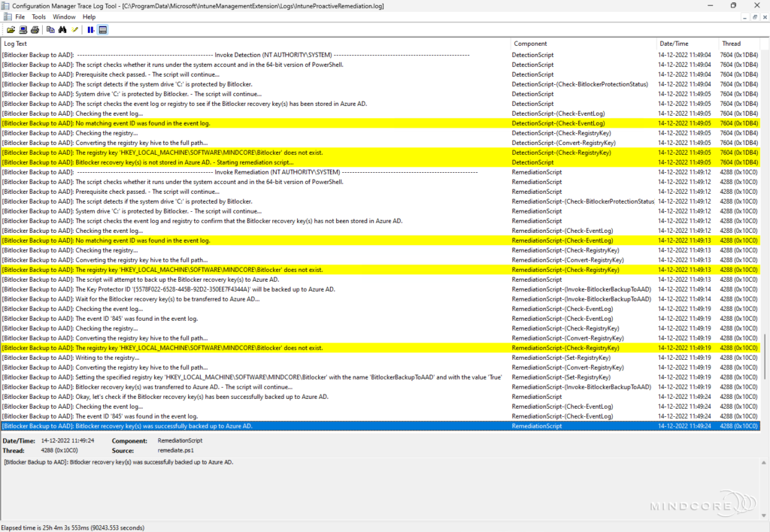The width and height of the screenshot is (770, 532).
Task: Print the current log file
Action: tap(35, 29)
